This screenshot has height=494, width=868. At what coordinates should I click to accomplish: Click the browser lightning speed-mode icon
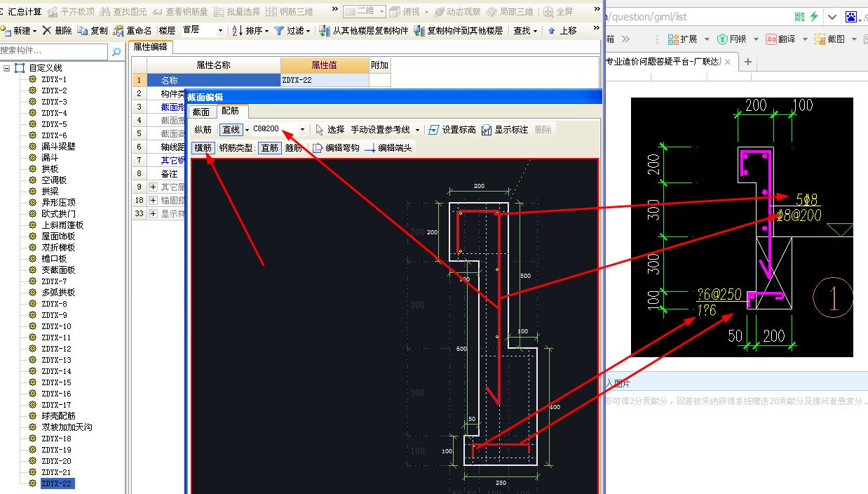pyautogui.click(x=814, y=17)
